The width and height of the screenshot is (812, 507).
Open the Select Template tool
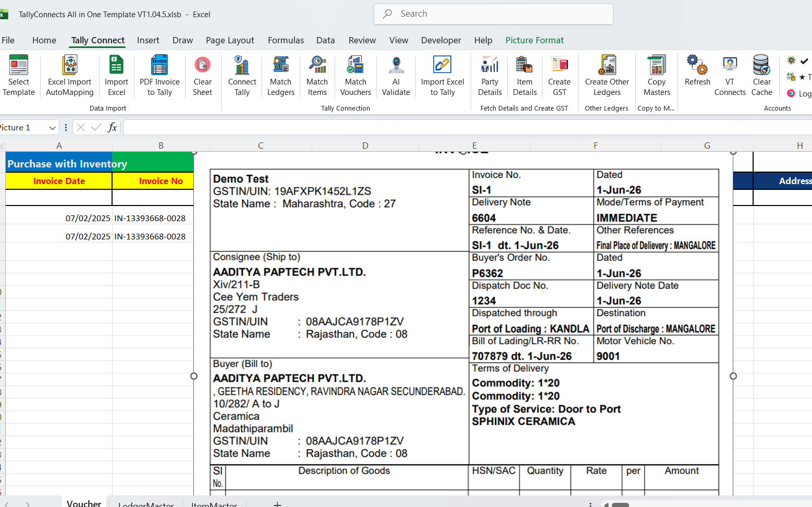pyautogui.click(x=19, y=76)
